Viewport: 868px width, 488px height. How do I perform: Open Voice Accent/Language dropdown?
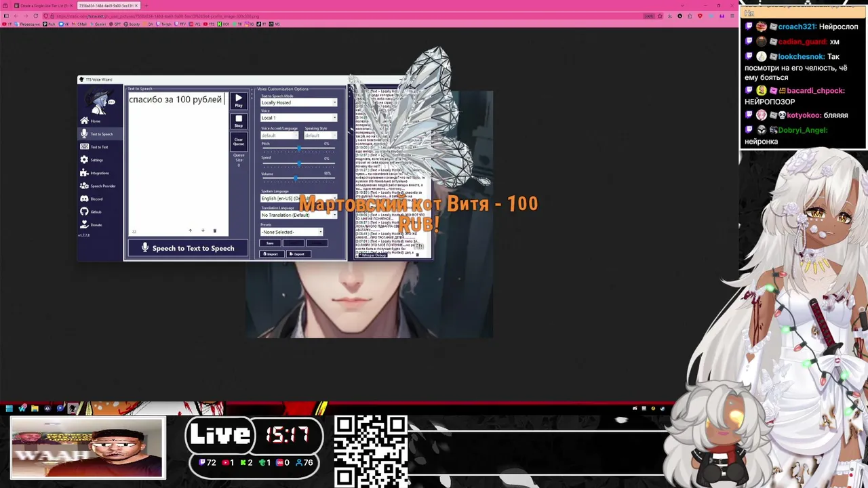click(x=279, y=136)
